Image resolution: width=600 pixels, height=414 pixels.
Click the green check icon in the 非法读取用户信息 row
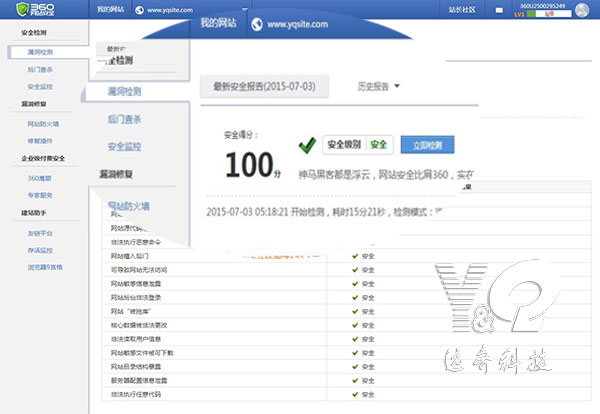(x=355, y=339)
